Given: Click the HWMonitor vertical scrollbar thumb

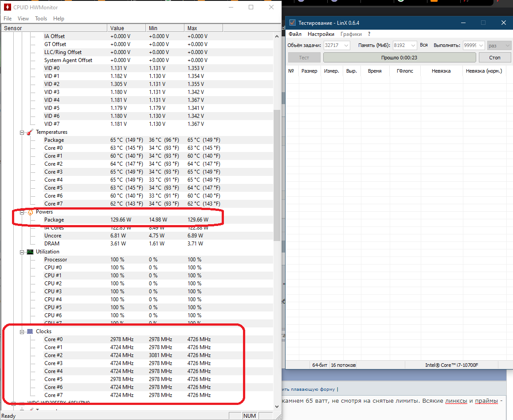Looking at the screenshot, I should point(277,175).
